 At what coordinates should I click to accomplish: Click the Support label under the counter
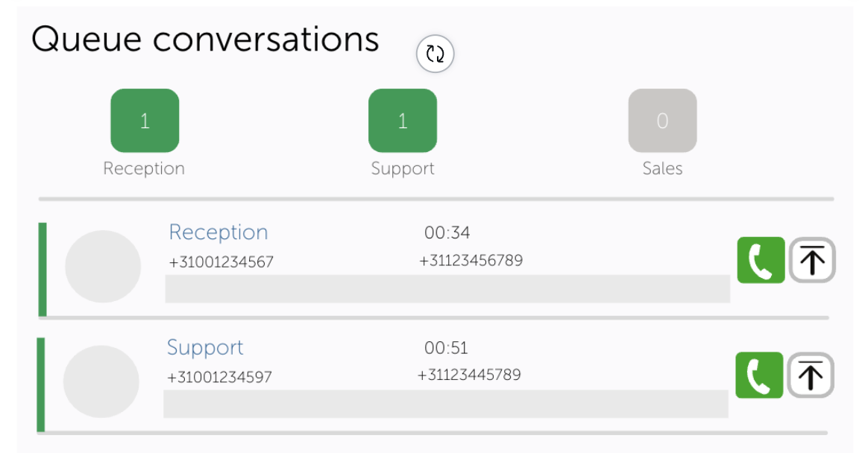point(403,168)
